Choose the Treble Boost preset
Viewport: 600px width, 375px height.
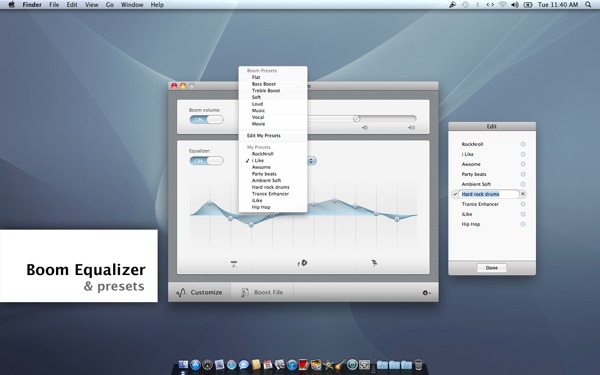[273, 91]
